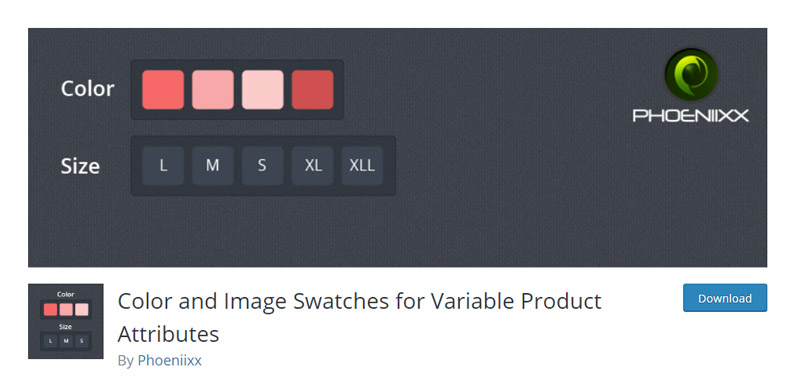Select the coral red color swatch
This screenshot has height=388, width=800.
coord(163,90)
